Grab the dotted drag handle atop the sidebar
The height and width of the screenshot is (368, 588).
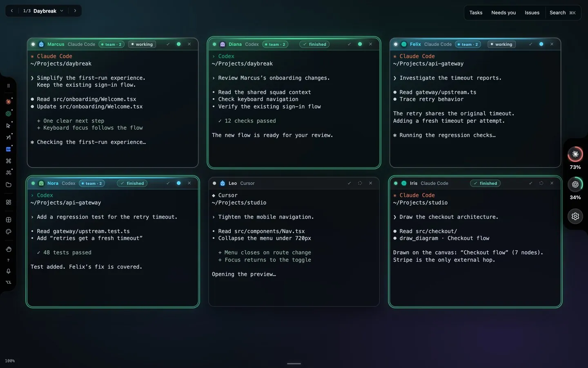pos(8,86)
